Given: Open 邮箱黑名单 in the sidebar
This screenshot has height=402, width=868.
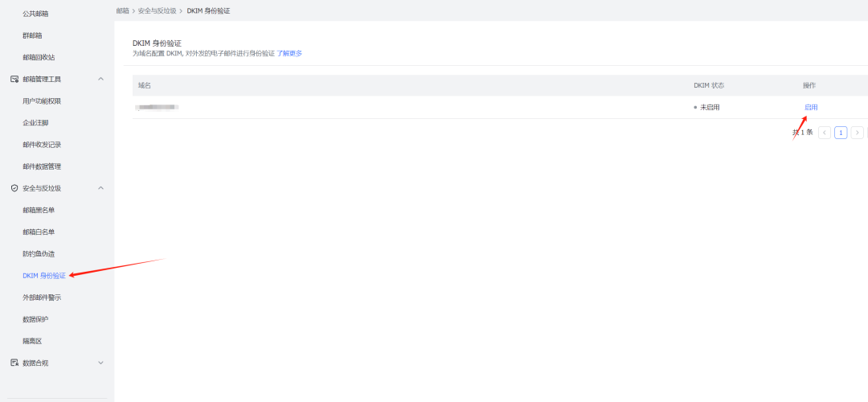Looking at the screenshot, I should click(39, 210).
